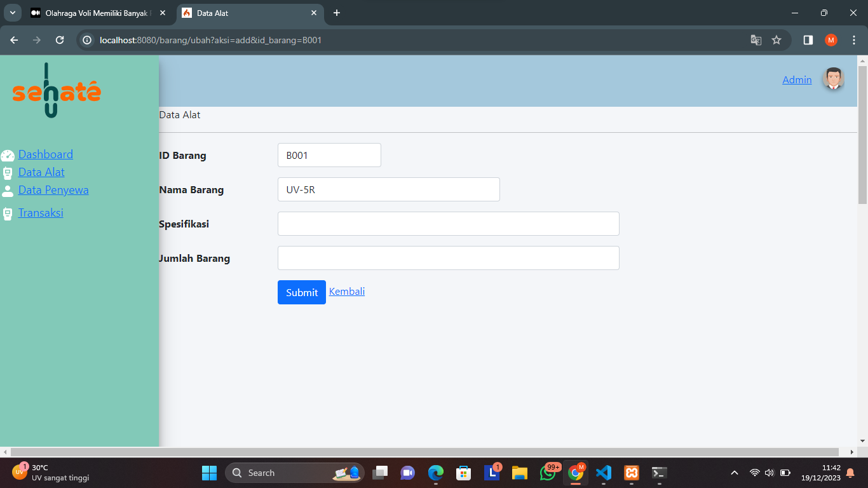Bookmark this page with the star icon
The width and height of the screenshot is (868, 488).
(776, 40)
